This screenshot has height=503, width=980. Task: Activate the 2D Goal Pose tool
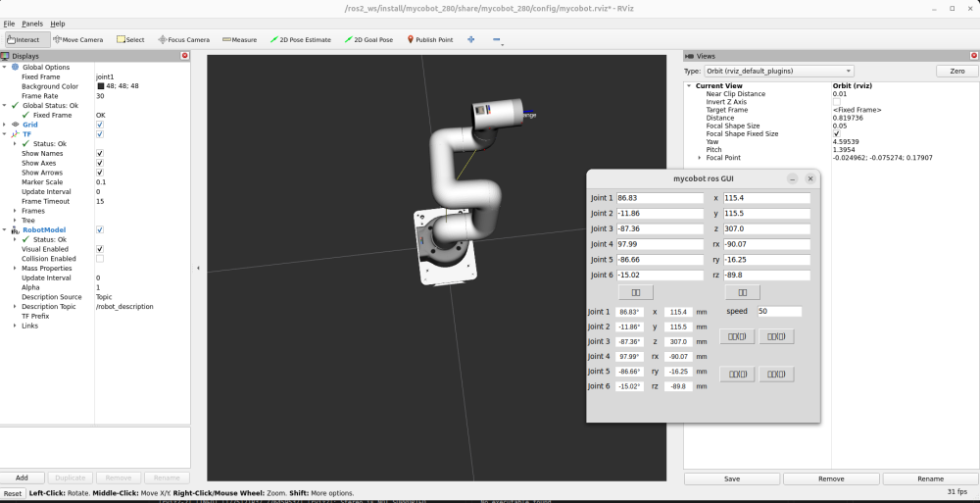(368, 39)
